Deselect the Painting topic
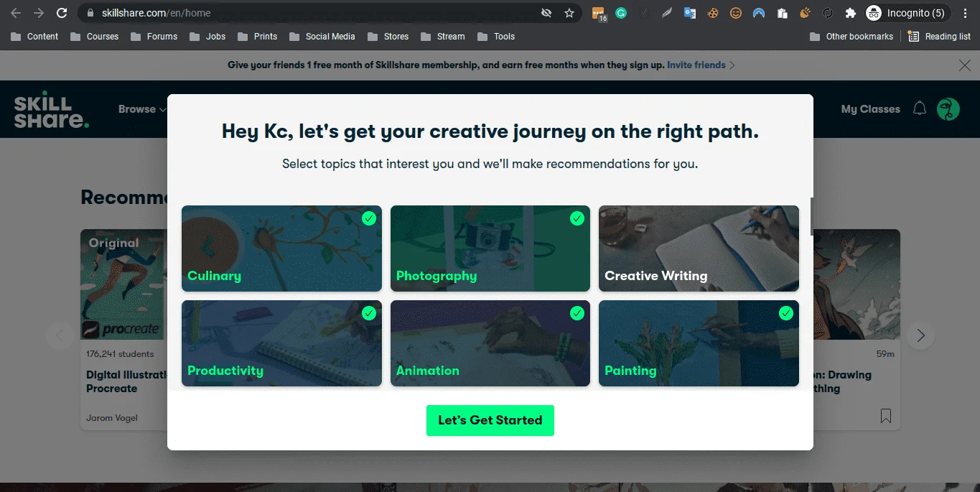 tap(699, 343)
